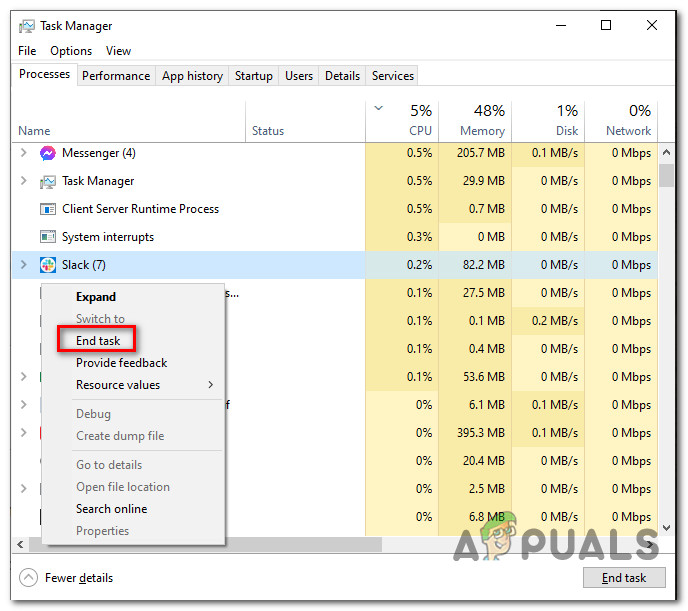Expand the row showing 6.1 MB memory
Screen dimensions: 688x611
[24, 404]
